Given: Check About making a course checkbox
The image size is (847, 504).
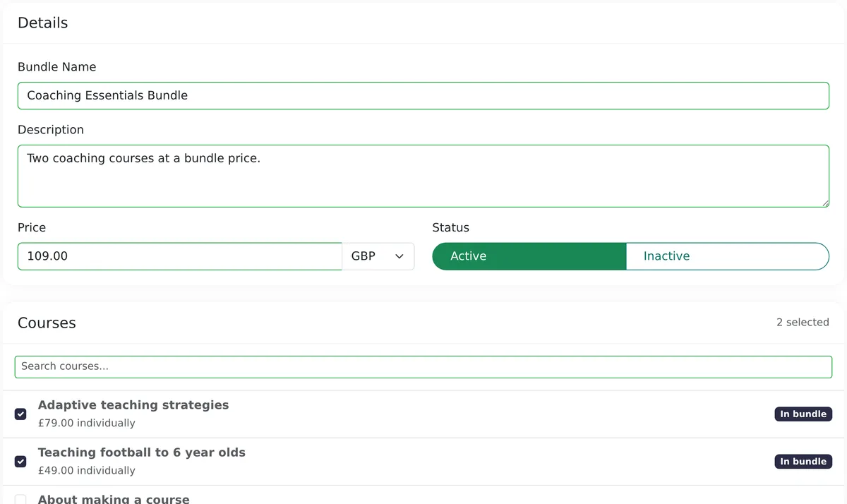Looking at the screenshot, I should 20,499.
